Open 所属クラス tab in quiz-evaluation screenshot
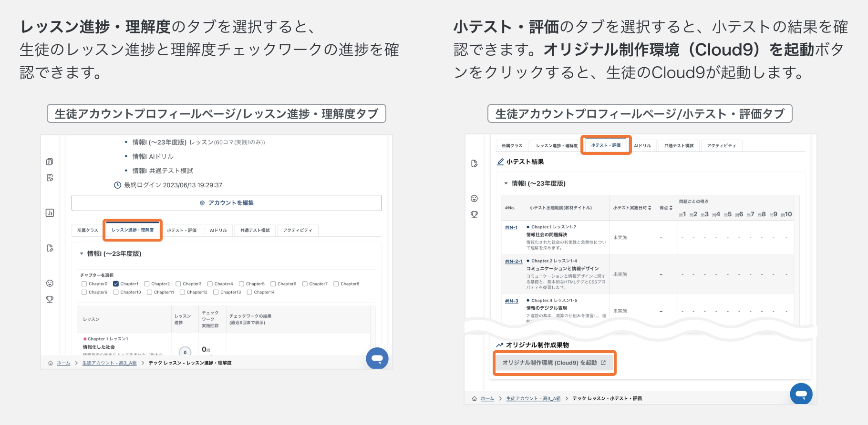Screen dimensions: 868x425 tap(512, 146)
